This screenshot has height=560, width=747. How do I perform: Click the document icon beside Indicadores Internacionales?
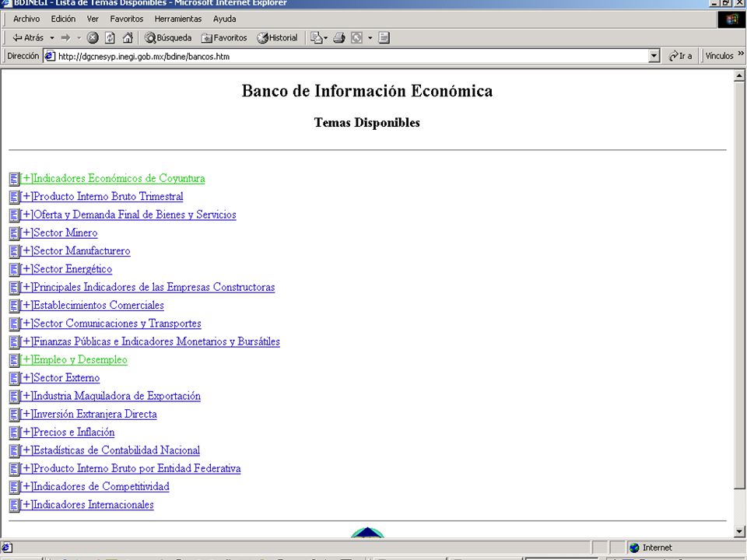click(14, 504)
